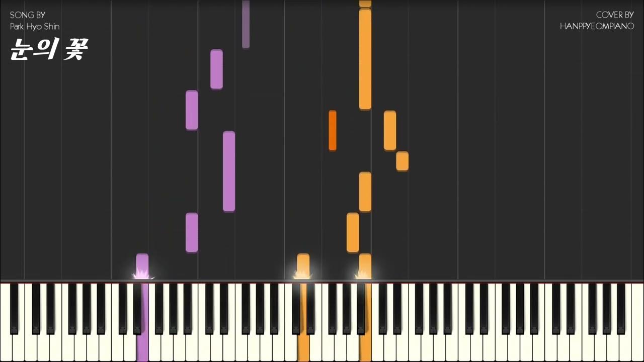
Task: Click the Park Hyo Shin artist text
Action: point(35,26)
